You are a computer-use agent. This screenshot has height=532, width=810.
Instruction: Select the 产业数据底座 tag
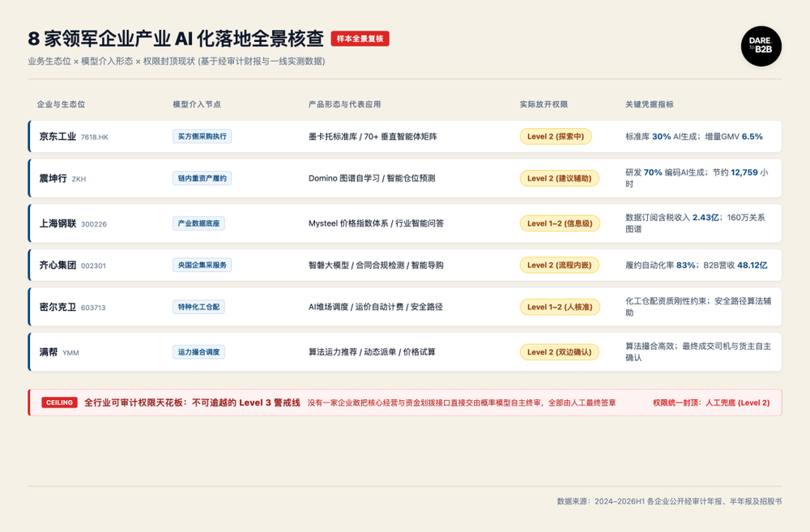click(x=198, y=223)
